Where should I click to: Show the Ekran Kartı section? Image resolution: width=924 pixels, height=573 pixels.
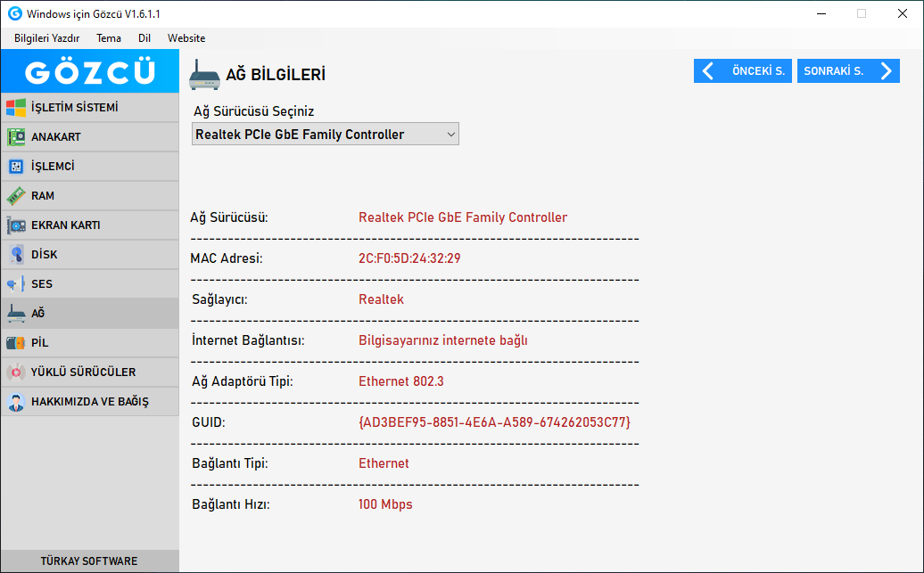pyautogui.click(x=90, y=225)
